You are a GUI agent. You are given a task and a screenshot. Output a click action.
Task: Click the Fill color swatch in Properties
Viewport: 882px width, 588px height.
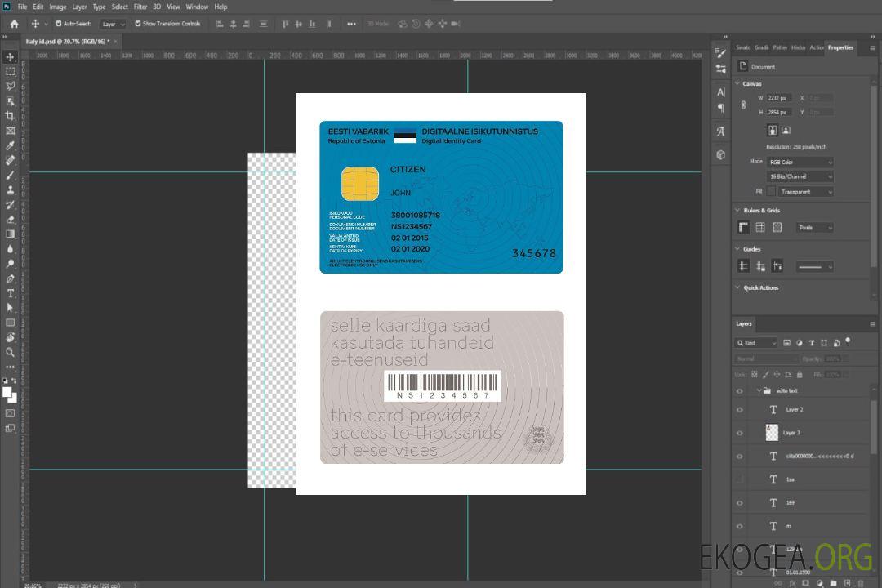click(770, 191)
